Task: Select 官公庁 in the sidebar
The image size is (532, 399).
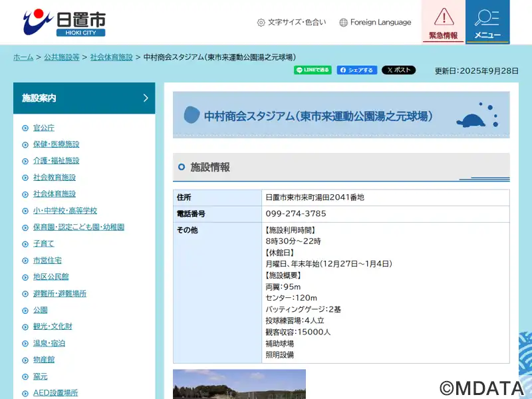Action: coord(44,128)
